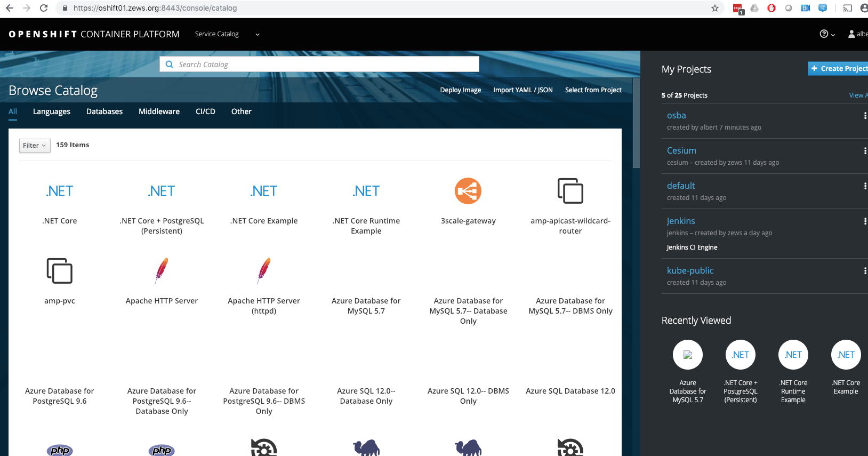
Task: Choose .NET Core Runtime Example catalog icon
Action: tap(366, 191)
